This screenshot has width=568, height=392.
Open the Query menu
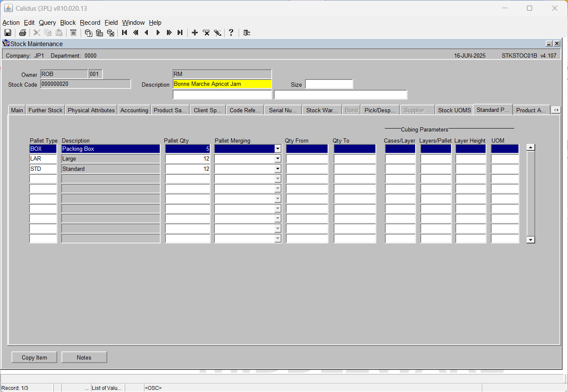click(x=47, y=23)
